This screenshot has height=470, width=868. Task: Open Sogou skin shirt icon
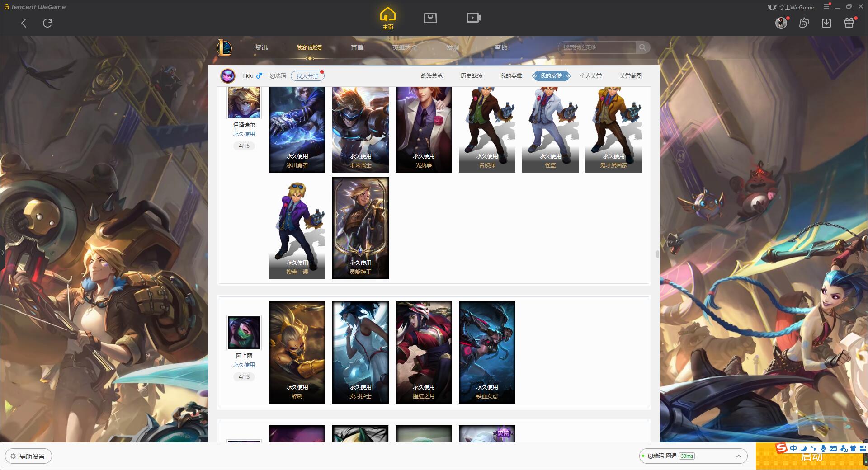click(x=853, y=448)
